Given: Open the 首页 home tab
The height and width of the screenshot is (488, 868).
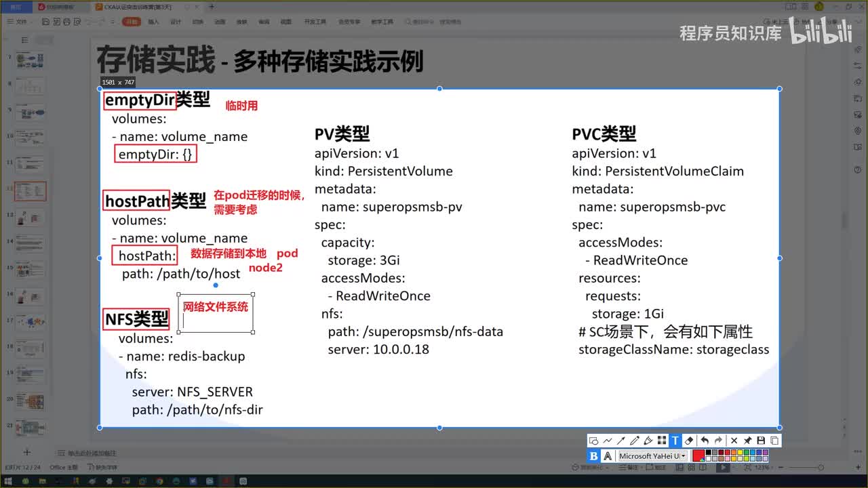Looking at the screenshot, I should (x=16, y=6).
